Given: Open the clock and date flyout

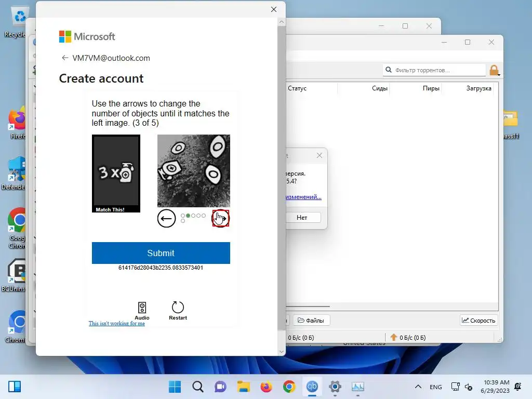Looking at the screenshot, I should pos(495,387).
